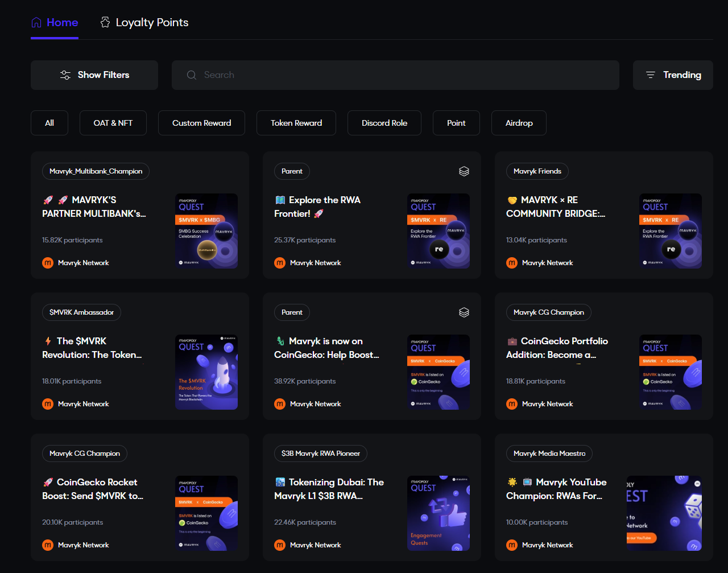This screenshot has width=728, height=573.
Task: Click the stacked layers icon on Explore the RWA Frontier card
Action: coord(464,171)
